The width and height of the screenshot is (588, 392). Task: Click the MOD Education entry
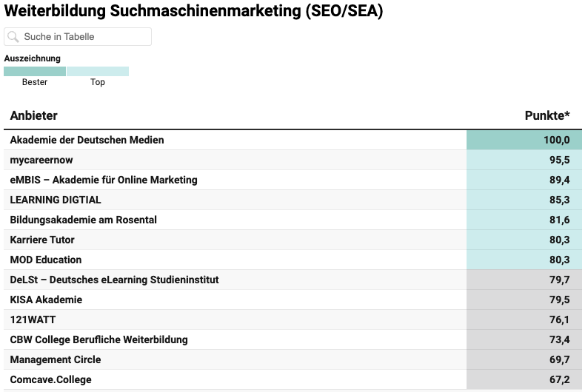[x=46, y=260]
